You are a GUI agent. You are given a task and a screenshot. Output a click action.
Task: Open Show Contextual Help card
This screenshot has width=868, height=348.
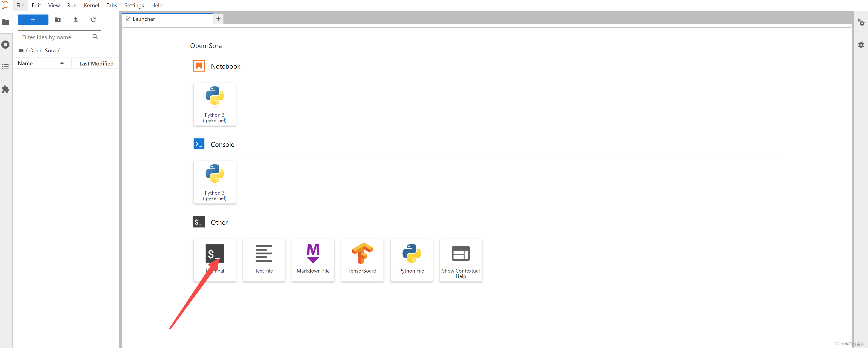pos(460,260)
